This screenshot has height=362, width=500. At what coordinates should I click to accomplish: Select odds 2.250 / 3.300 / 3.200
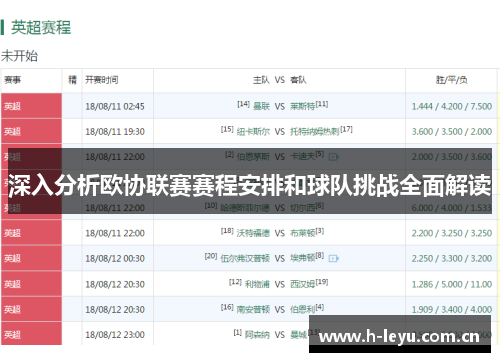[x=452, y=258]
